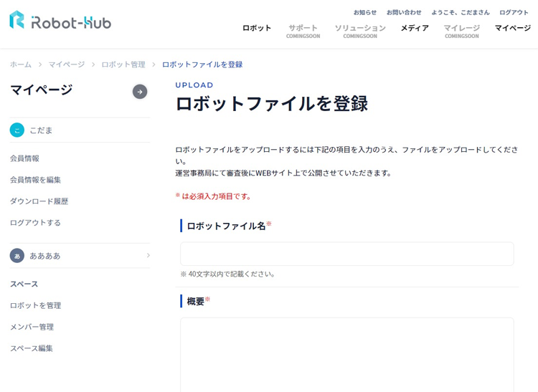
Task: Go to ホーム breadcrumb
Action: tap(21, 64)
